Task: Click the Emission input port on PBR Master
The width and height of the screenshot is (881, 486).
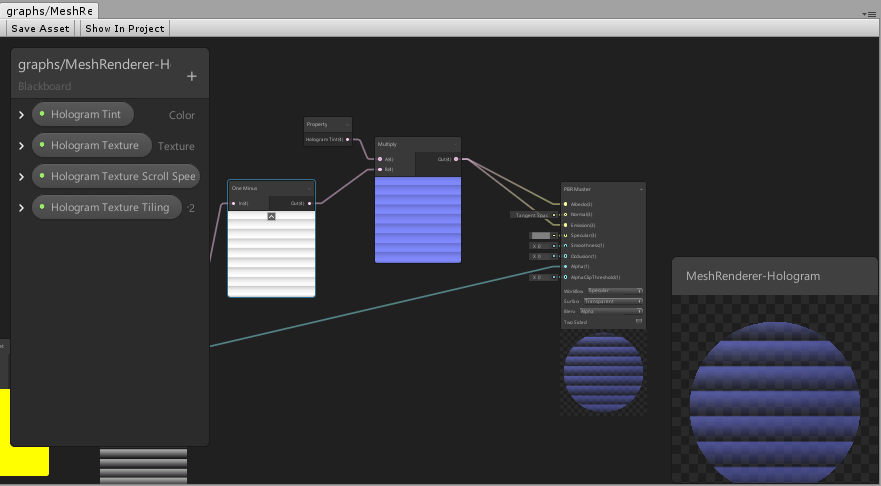Action: [565, 225]
